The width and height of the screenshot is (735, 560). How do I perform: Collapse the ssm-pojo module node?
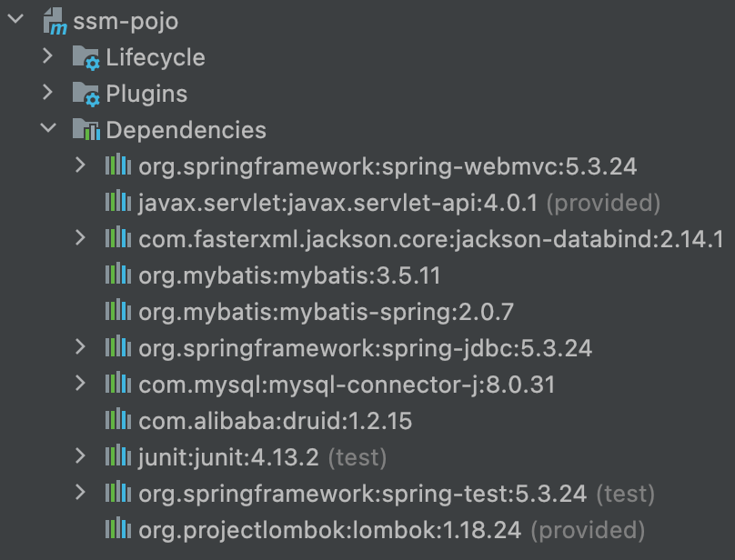[15, 21]
